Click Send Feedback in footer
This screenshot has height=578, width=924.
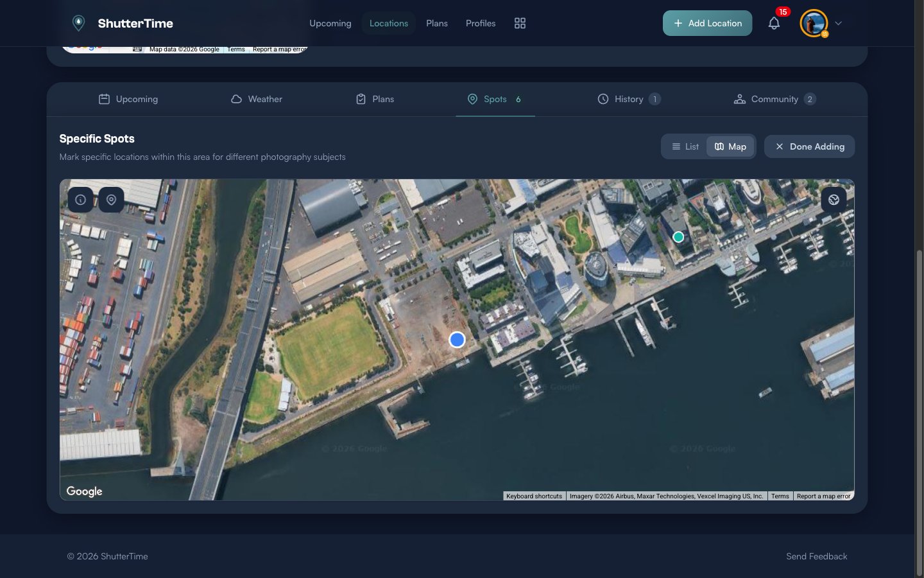[816, 556]
